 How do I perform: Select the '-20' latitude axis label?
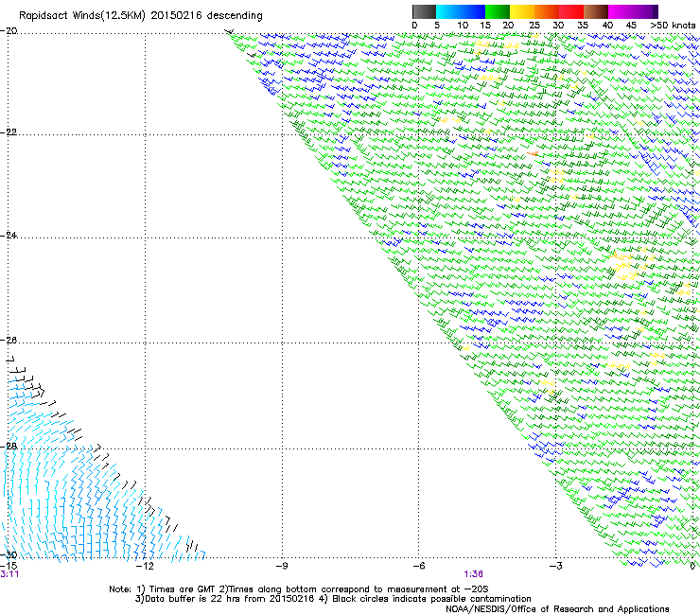(x=9, y=31)
